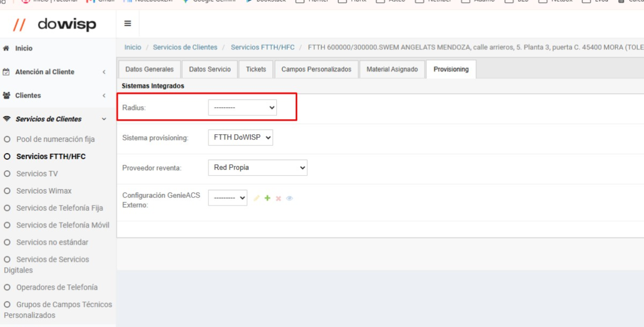644x327 pixels.
Task: Click the dowisp logo
Action: [54, 24]
